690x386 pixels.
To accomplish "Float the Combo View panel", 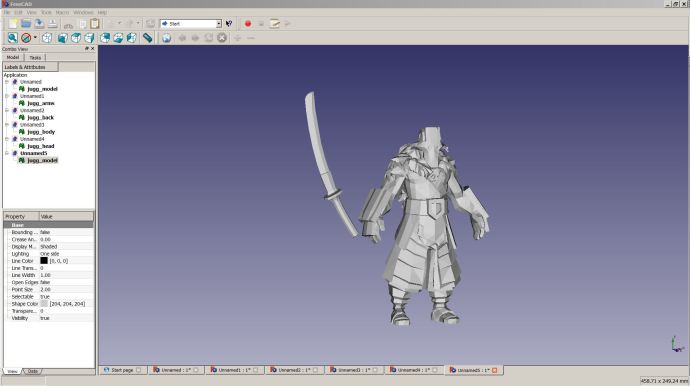I will click(87, 48).
